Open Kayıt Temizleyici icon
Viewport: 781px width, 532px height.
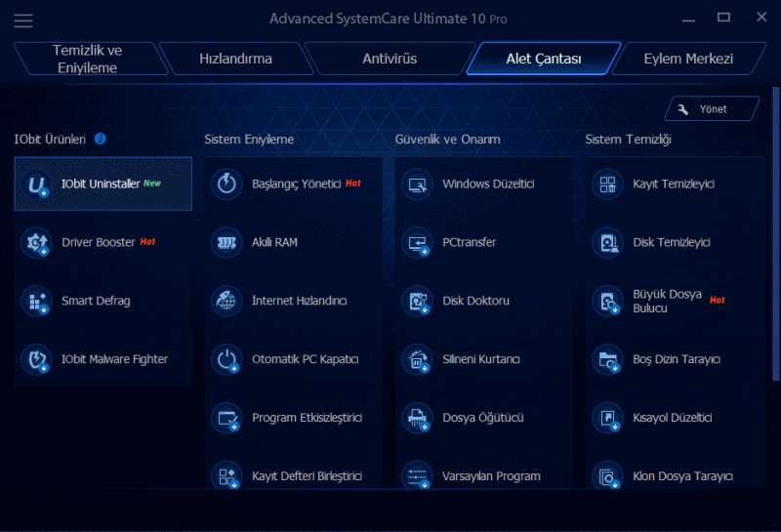[x=607, y=184]
